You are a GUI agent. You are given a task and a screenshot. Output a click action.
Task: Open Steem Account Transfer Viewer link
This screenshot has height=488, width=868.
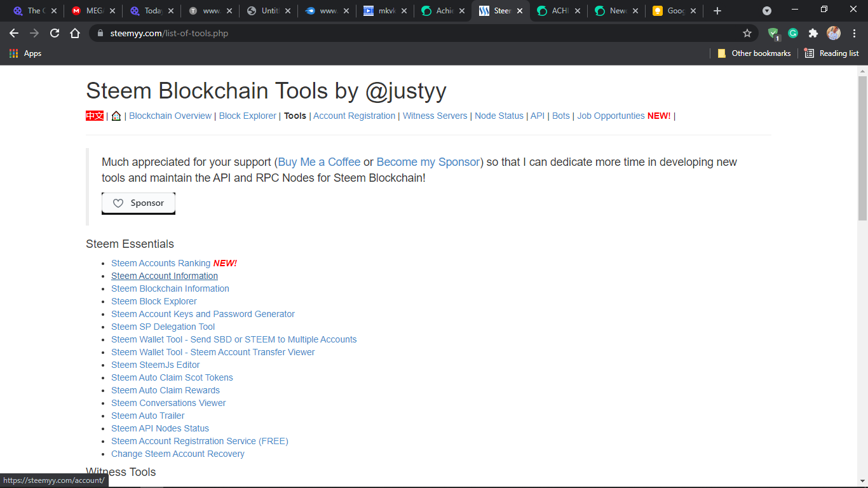click(213, 352)
